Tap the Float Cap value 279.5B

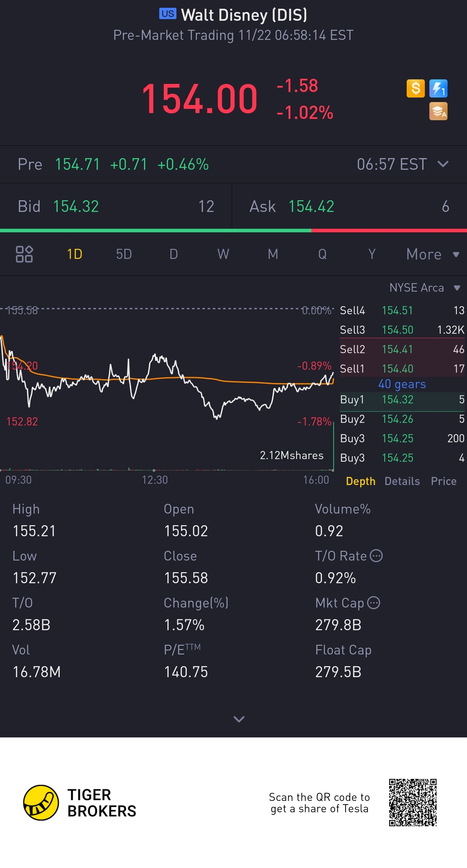(338, 672)
